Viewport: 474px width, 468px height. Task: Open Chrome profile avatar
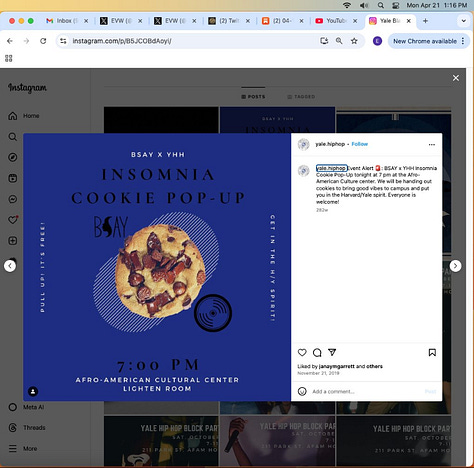tap(377, 41)
